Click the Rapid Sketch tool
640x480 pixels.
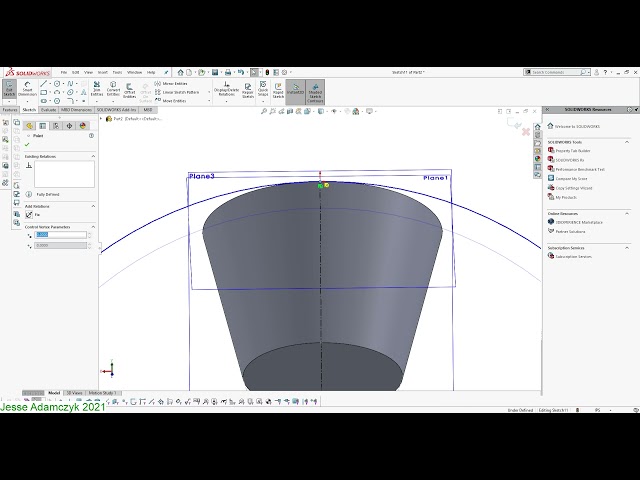tap(278, 90)
